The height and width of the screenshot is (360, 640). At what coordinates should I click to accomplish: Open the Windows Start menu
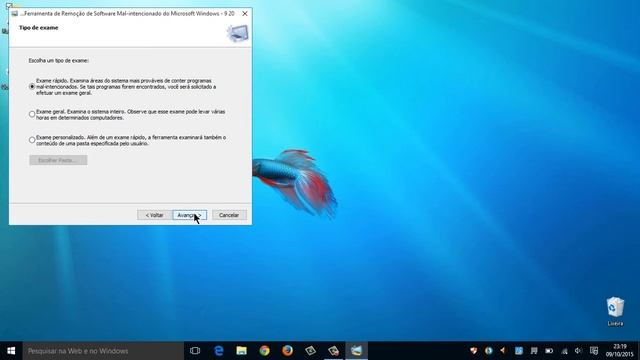click(x=11, y=351)
